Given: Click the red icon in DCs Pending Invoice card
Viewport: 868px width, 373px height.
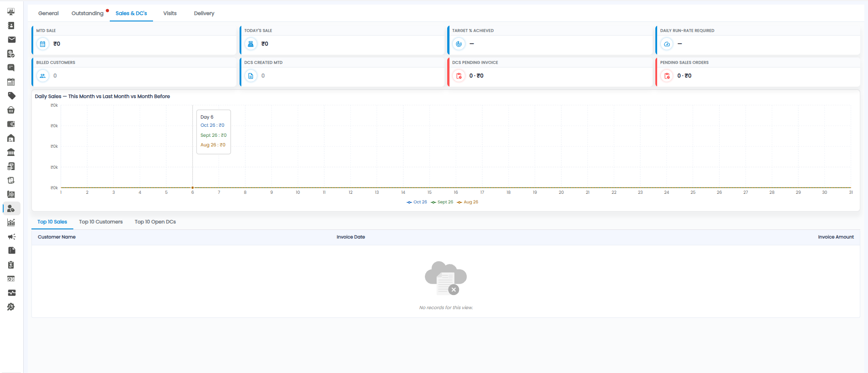Looking at the screenshot, I should pos(459,76).
